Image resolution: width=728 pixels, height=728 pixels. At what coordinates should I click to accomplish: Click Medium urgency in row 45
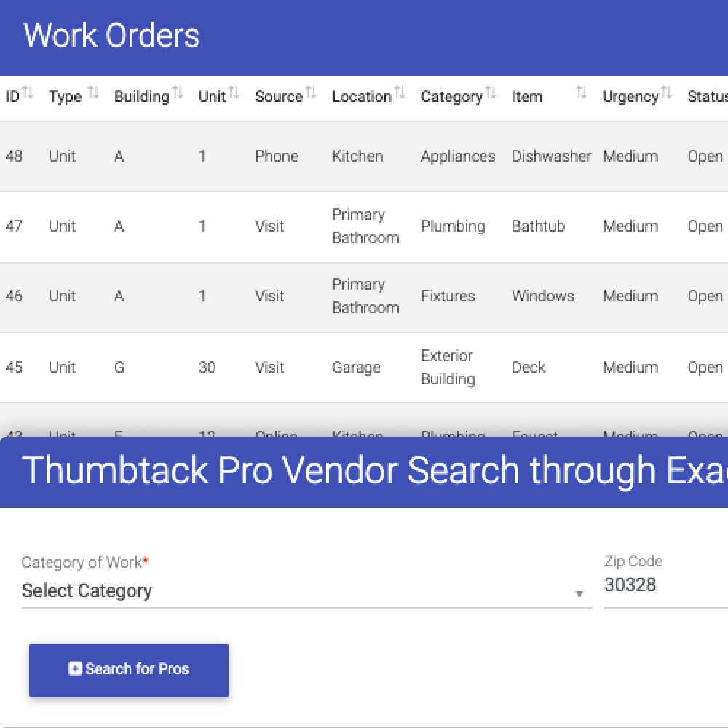tap(630, 367)
